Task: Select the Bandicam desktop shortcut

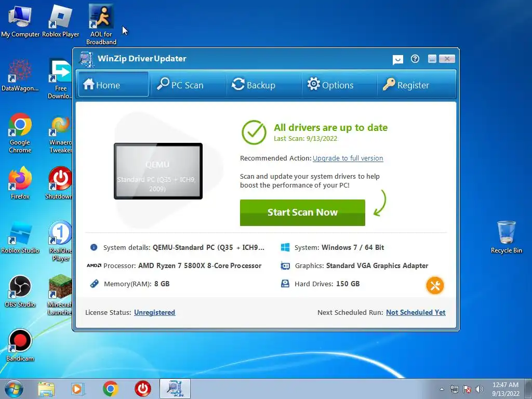Action: click(20, 345)
